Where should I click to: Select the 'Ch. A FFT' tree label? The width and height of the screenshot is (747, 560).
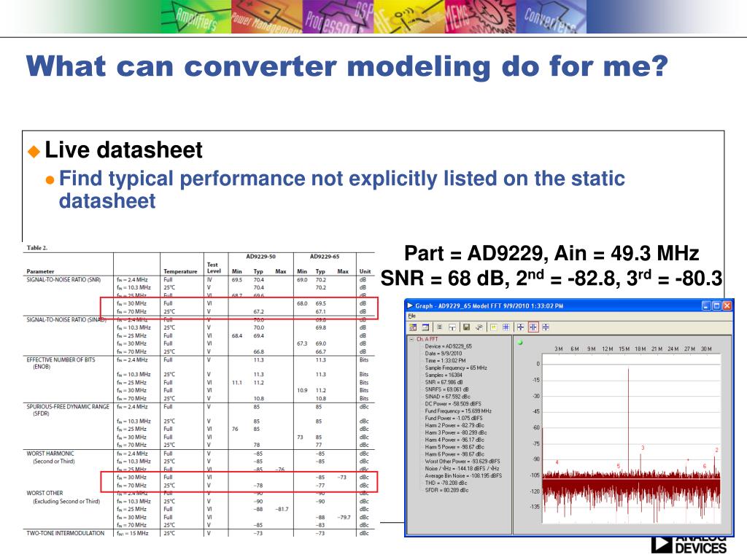[427, 339]
